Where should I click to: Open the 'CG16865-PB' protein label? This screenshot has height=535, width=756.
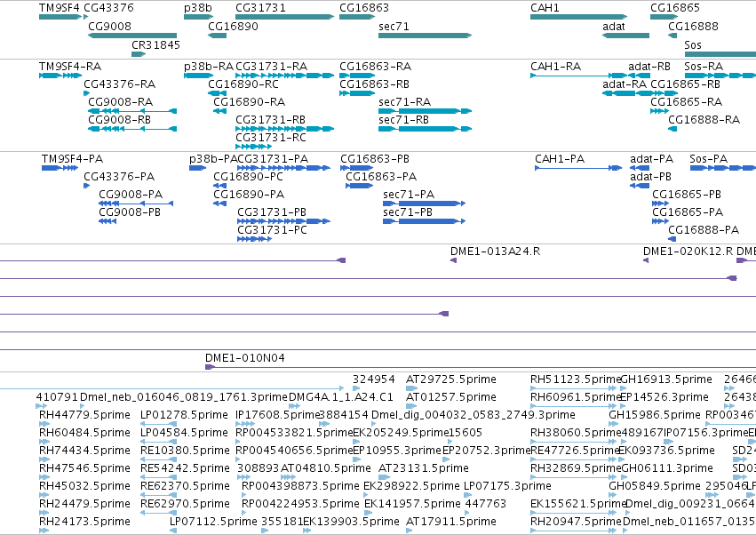click(687, 195)
